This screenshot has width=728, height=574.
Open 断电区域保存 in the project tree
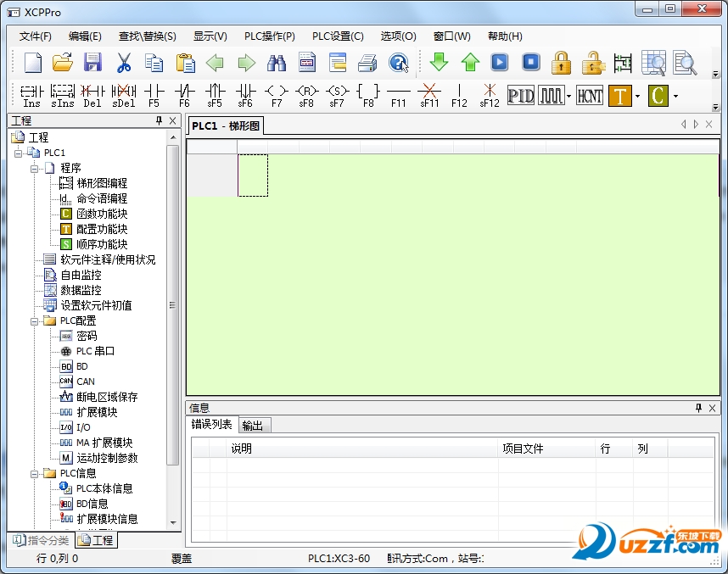click(107, 397)
